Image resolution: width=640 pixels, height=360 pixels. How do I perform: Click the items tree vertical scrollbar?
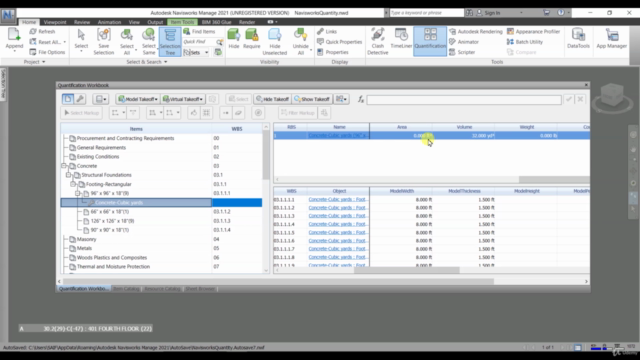(x=266, y=155)
